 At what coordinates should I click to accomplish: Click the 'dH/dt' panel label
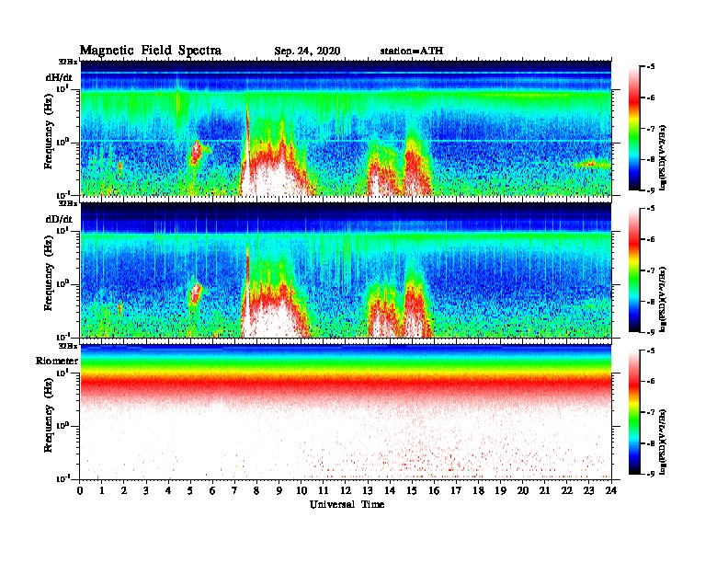[59, 77]
